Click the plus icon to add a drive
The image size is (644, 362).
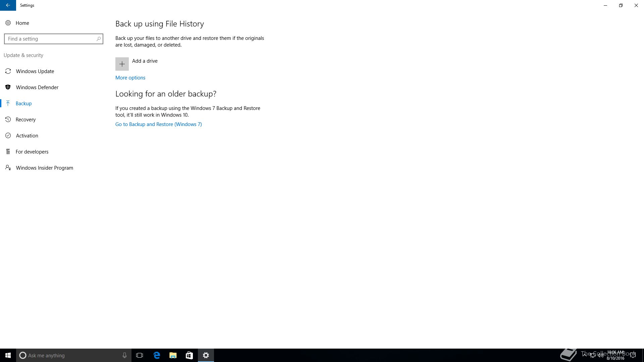coord(122,64)
